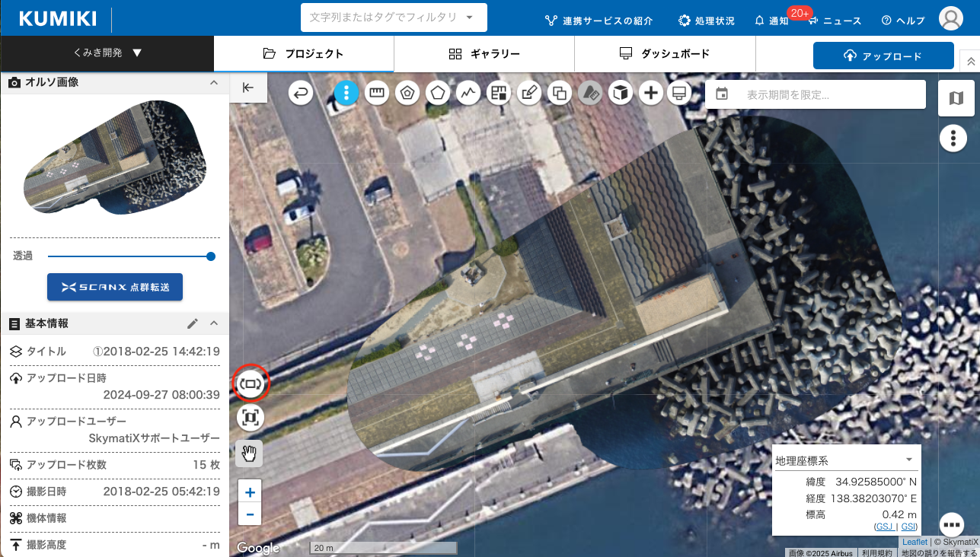Collapse the オルソ画像 section
The width and height of the screenshot is (980, 557).
(x=214, y=82)
